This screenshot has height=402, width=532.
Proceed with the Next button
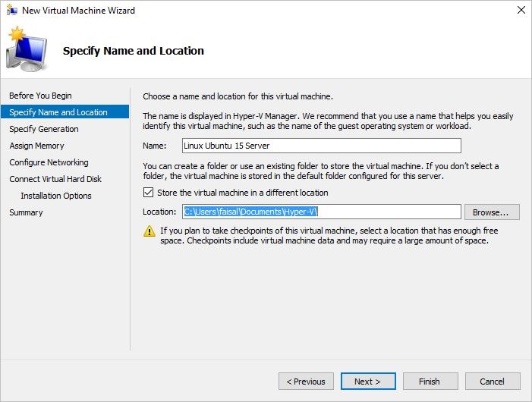tap(367, 382)
